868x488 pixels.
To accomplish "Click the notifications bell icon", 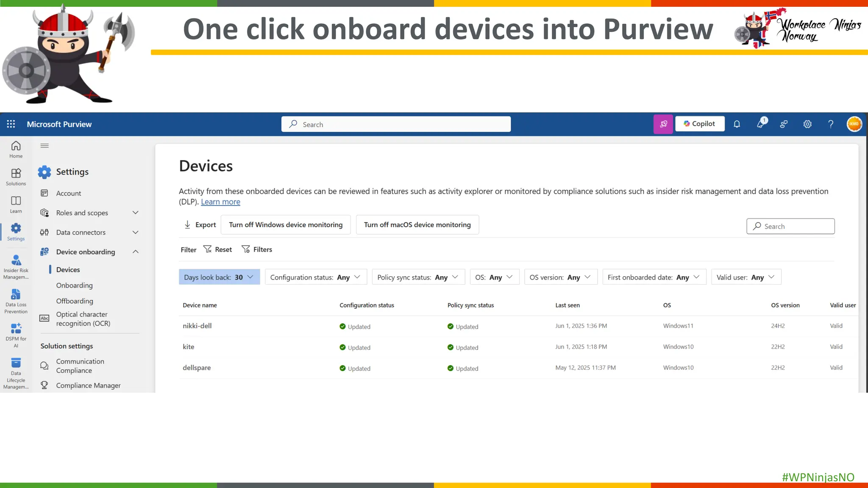I will 737,124.
